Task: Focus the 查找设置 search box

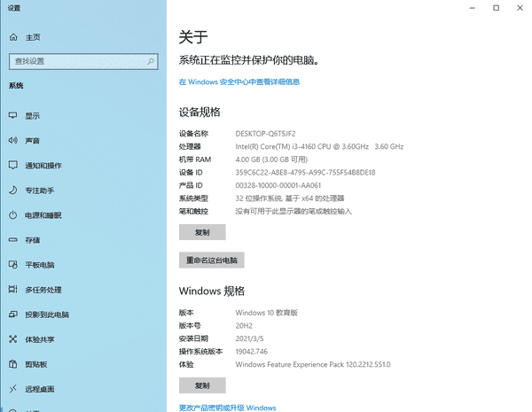Action: pyautogui.click(x=83, y=61)
